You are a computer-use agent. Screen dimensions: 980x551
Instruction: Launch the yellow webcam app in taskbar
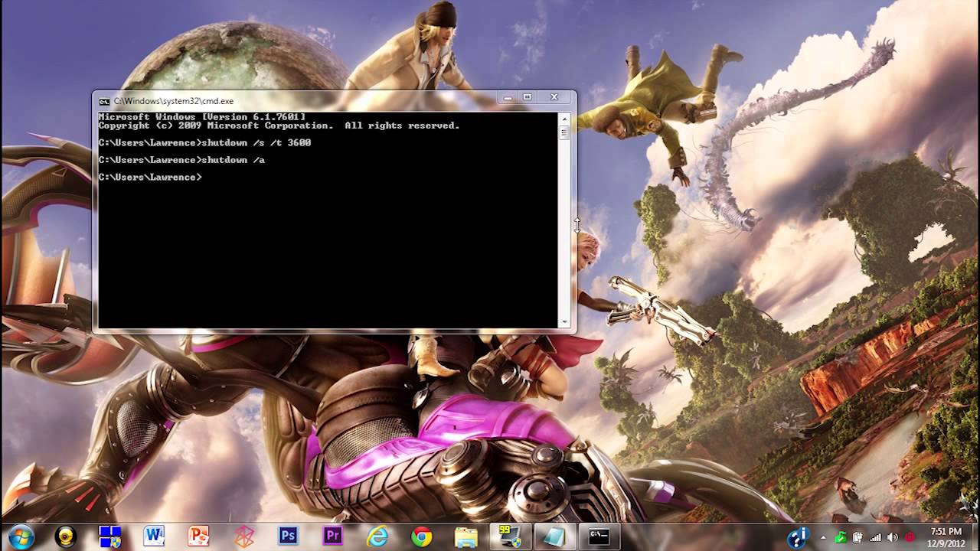pos(66,536)
